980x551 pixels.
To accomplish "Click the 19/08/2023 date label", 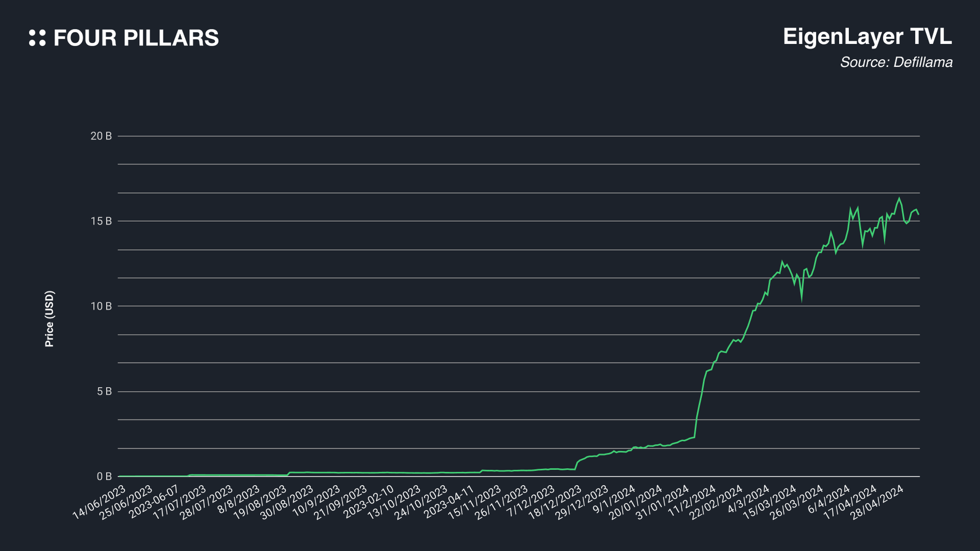I will (260, 502).
